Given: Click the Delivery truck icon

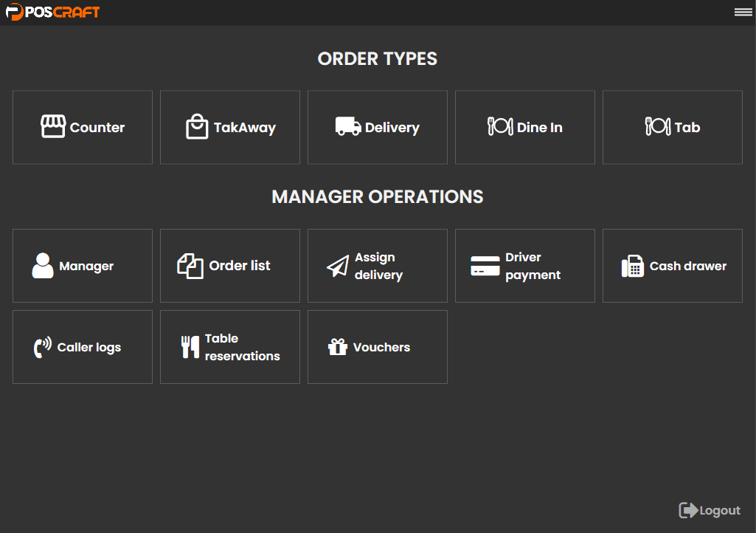Looking at the screenshot, I should (348, 126).
